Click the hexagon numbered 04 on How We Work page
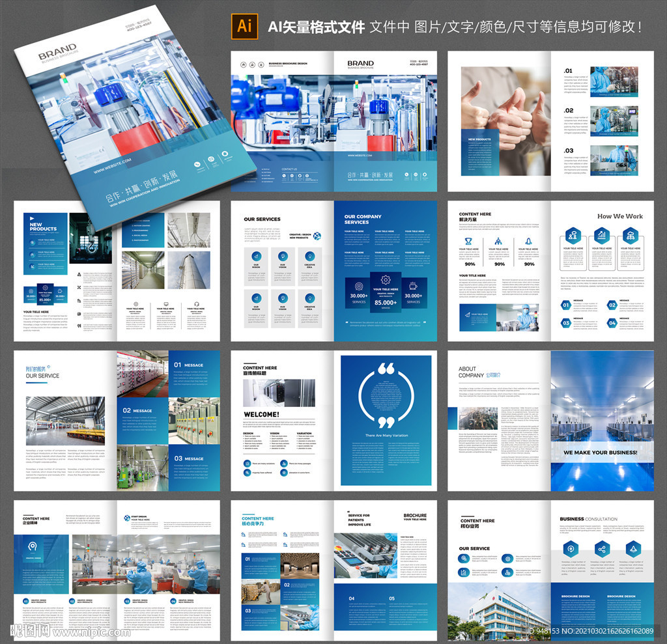This screenshot has height=644, width=667. (612, 323)
